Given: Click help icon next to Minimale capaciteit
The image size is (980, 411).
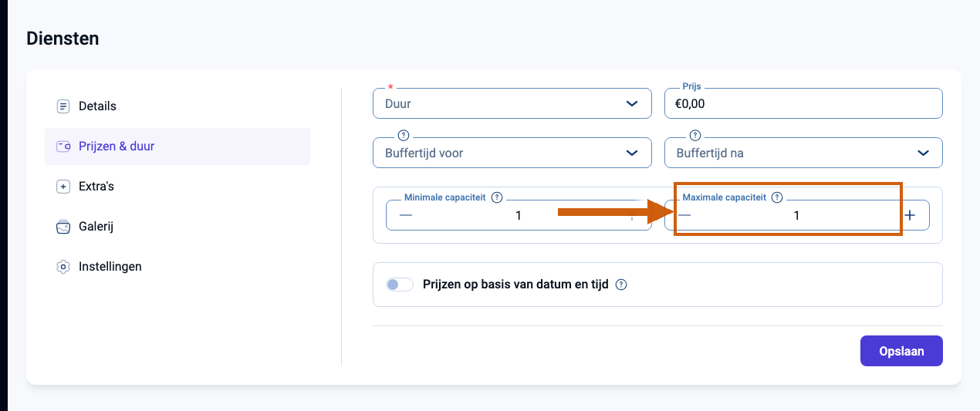Looking at the screenshot, I should 497,197.
